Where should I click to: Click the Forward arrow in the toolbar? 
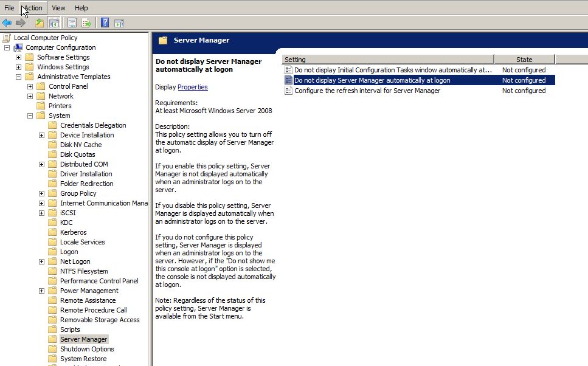21,23
